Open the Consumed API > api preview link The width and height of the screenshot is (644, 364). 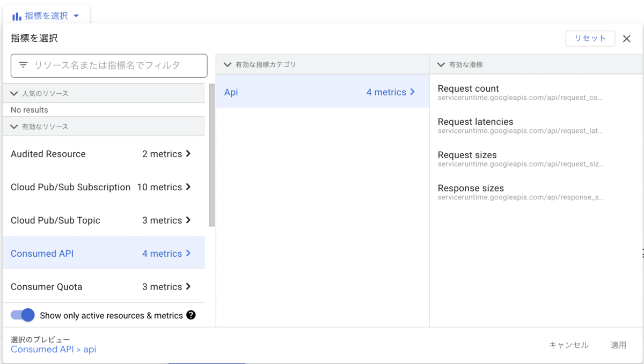tap(53, 349)
